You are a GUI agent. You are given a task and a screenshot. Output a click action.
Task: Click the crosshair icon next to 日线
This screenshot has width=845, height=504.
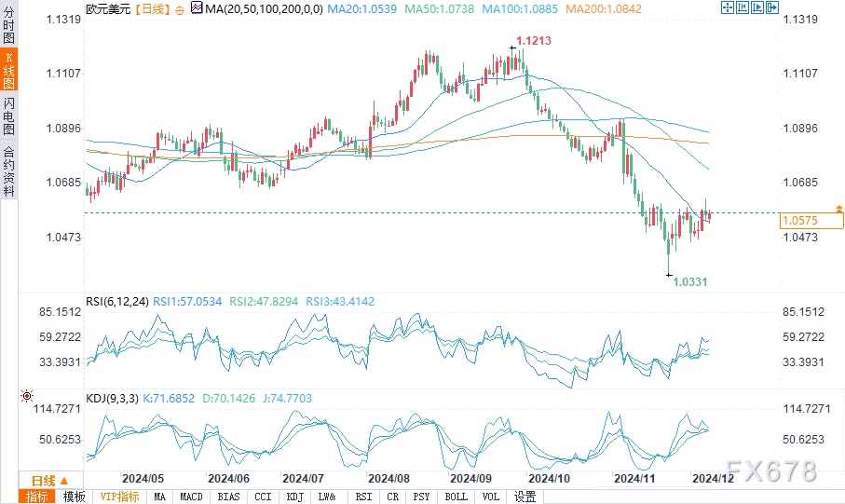click(x=180, y=8)
